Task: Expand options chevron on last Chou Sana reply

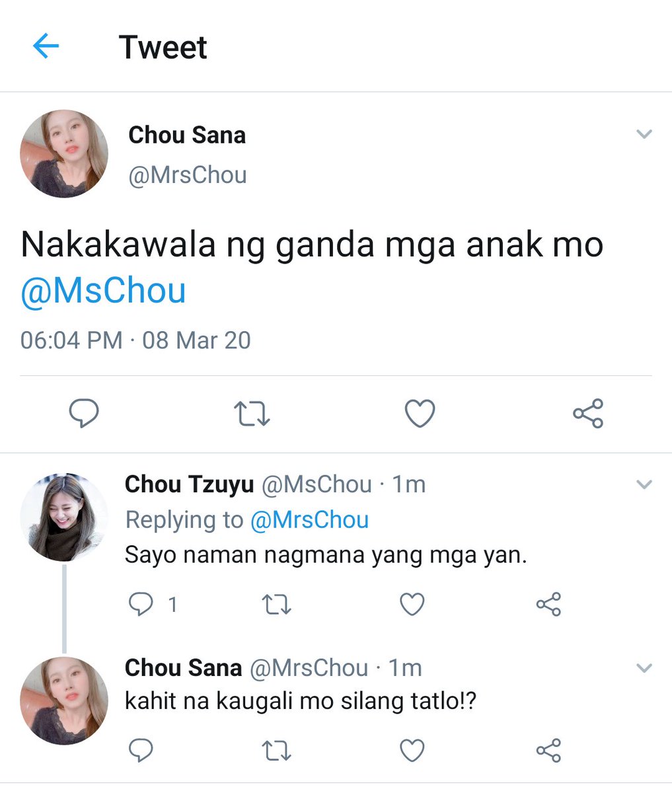Action: 644,667
